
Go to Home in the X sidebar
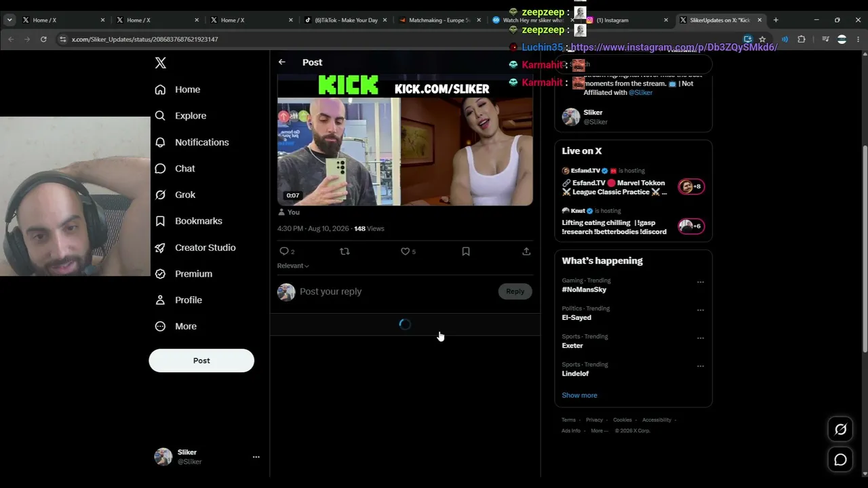pos(178,89)
